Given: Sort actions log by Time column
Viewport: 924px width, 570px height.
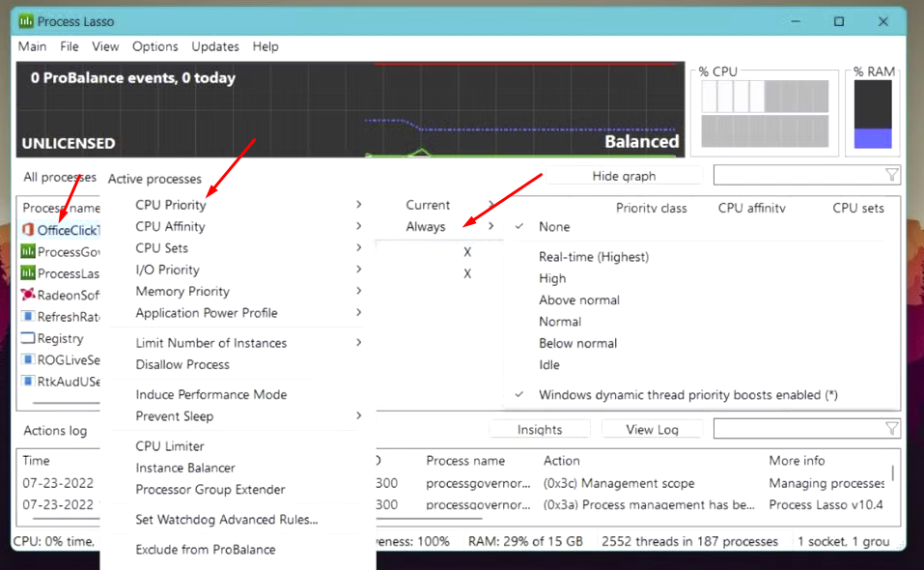Looking at the screenshot, I should click(36, 461).
